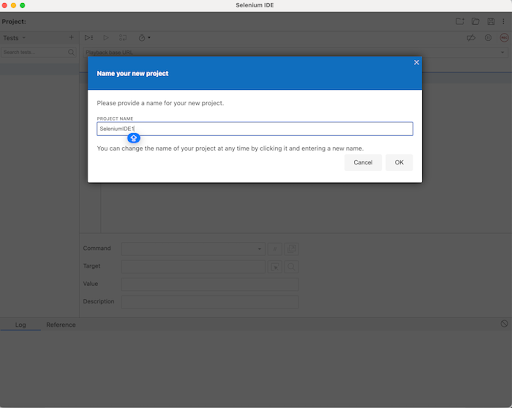
Task: Switch to the Log tab
Action: tap(20, 325)
